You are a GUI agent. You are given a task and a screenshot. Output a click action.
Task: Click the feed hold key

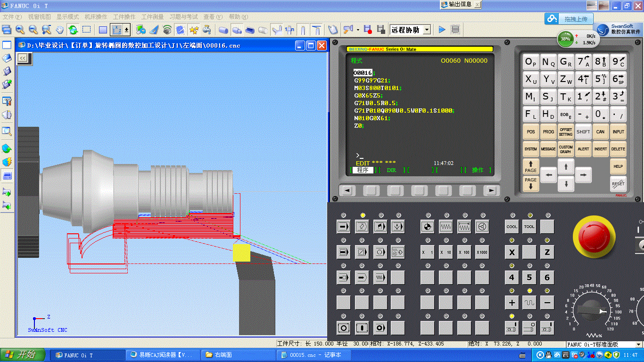tap(344, 328)
